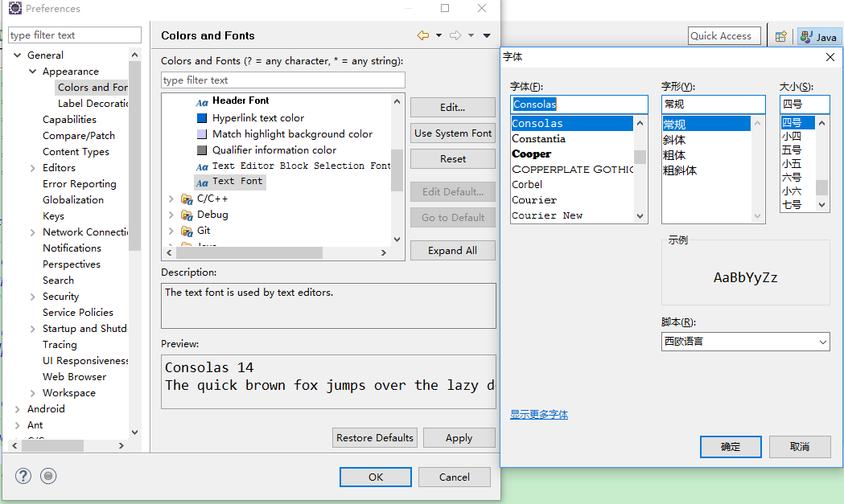This screenshot has height=504, width=844.
Task: Expand the Editors tree node
Action: click(x=32, y=168)
